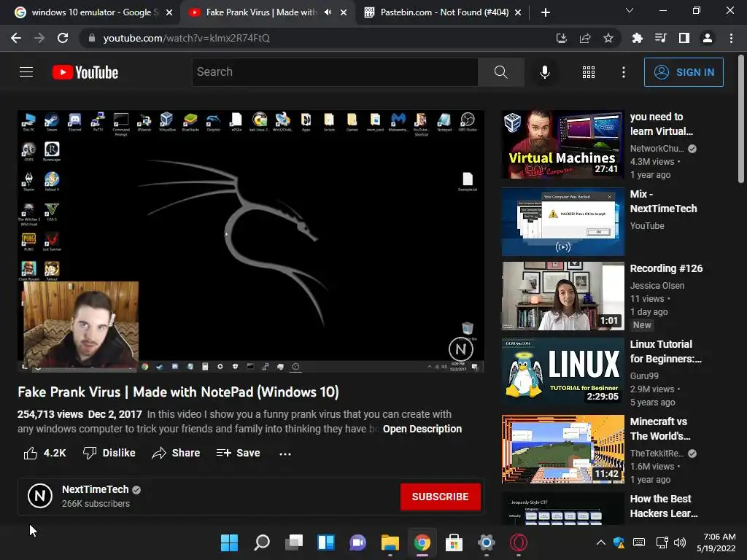
Task: Bookmark this page with star icon
Action: point(608,38)
